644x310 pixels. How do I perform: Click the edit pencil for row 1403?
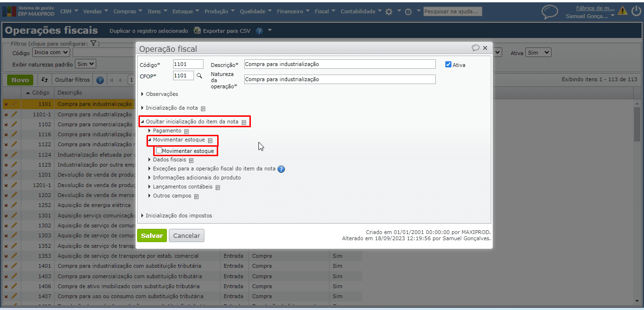(14, 276)
